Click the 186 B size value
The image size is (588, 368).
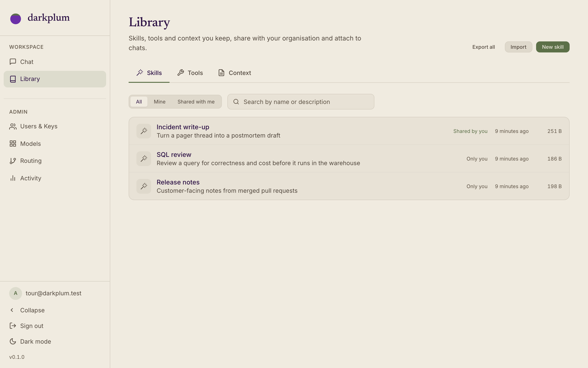click(x=554, y=159)
